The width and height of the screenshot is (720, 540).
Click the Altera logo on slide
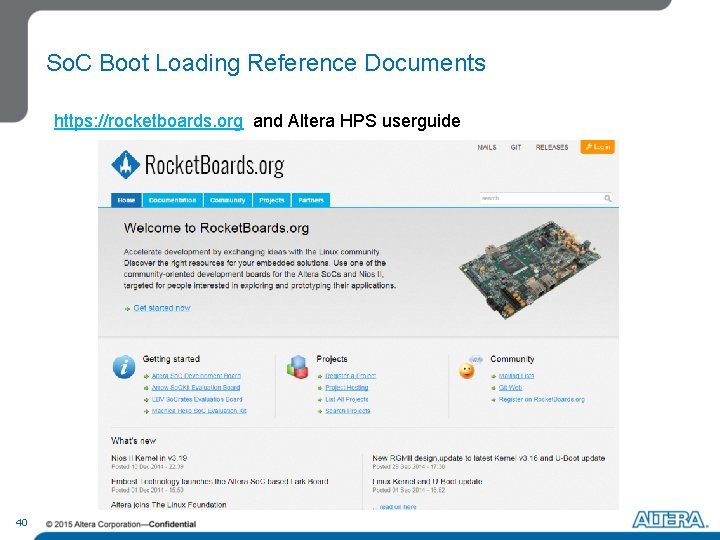pyautogui.click(x=670, y=519)
